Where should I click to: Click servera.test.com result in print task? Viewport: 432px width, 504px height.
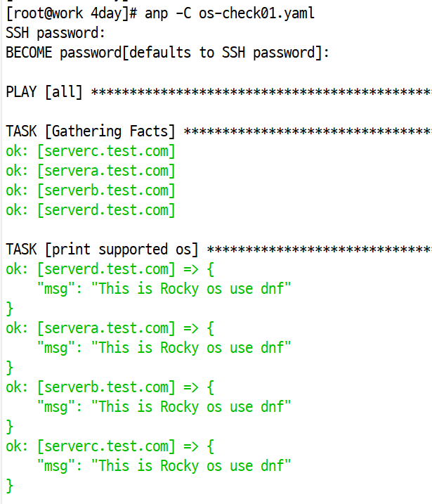[x=106, y=328]
